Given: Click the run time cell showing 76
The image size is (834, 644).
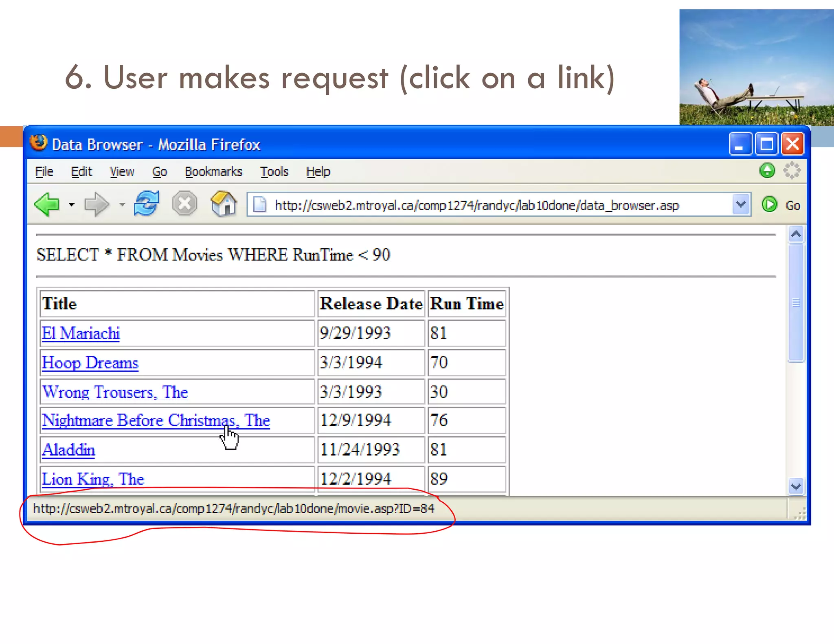Looking at the screenshot, I should pos(467,421).
